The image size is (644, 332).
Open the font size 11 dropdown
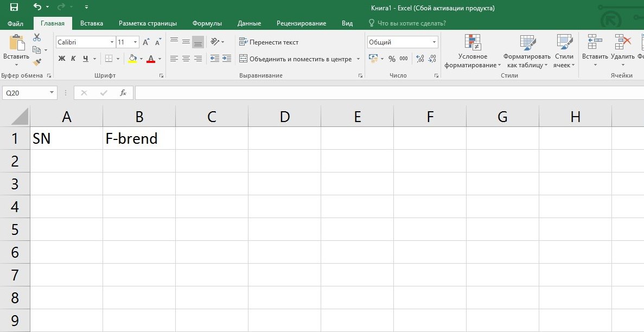136,42
